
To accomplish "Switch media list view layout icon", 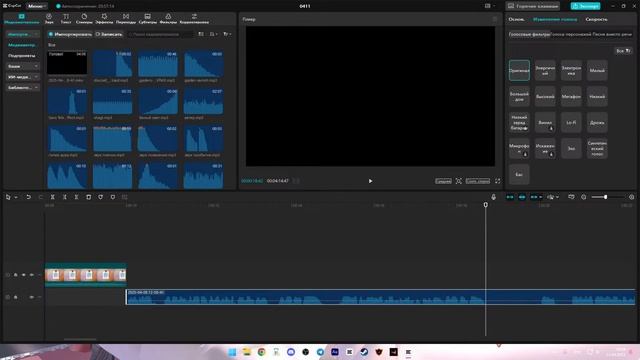I will pos(201,34).
